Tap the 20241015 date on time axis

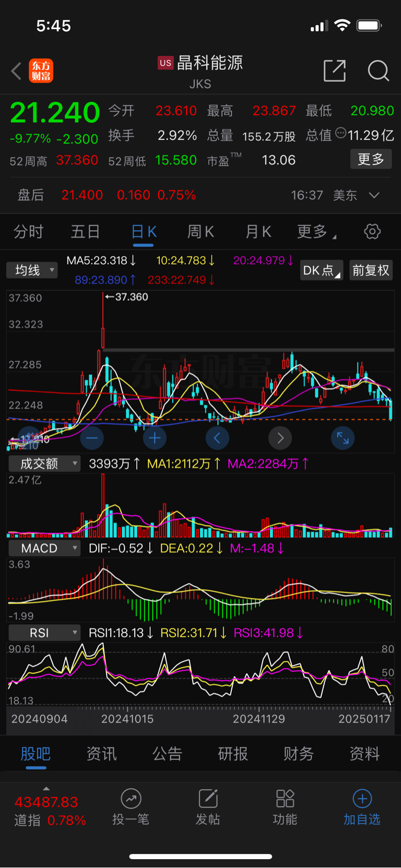127,719
